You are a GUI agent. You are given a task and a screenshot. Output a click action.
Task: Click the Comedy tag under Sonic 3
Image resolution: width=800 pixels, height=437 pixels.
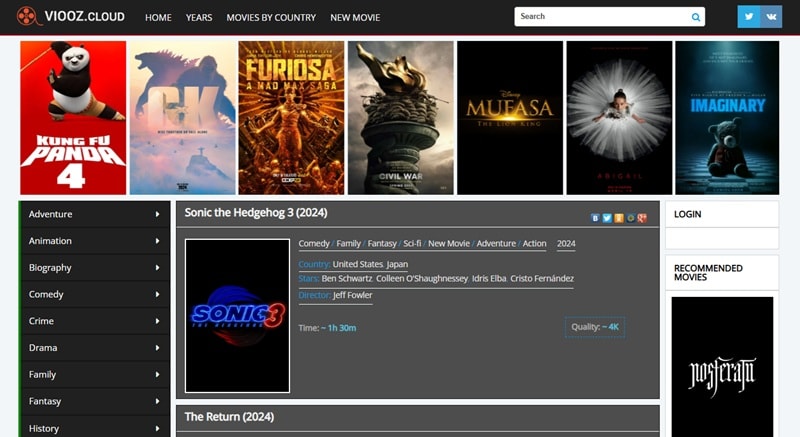point(314,244)
